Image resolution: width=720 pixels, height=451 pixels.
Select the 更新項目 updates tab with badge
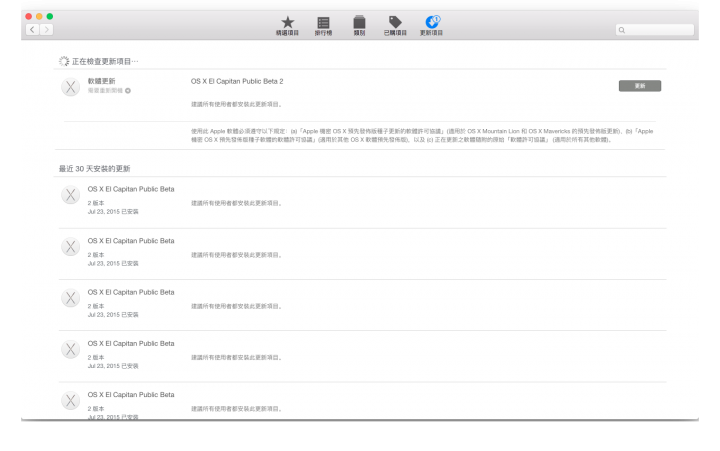pos(432,26)
